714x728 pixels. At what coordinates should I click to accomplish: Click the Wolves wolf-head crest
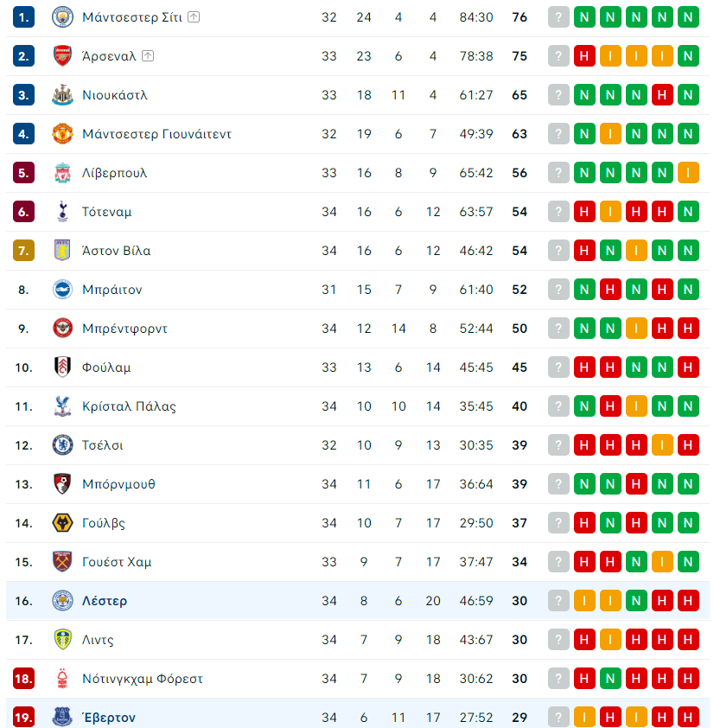pyautogui.click(x=62, y=523)
